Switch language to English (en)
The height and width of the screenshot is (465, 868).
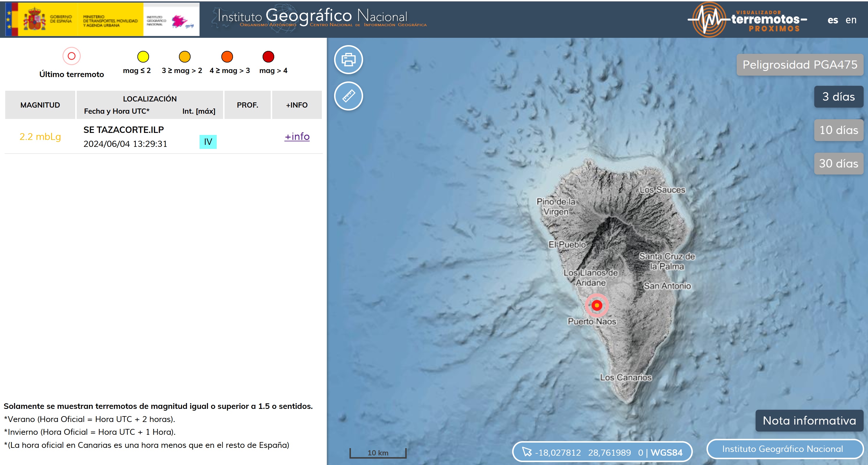(x=851, y=20)
